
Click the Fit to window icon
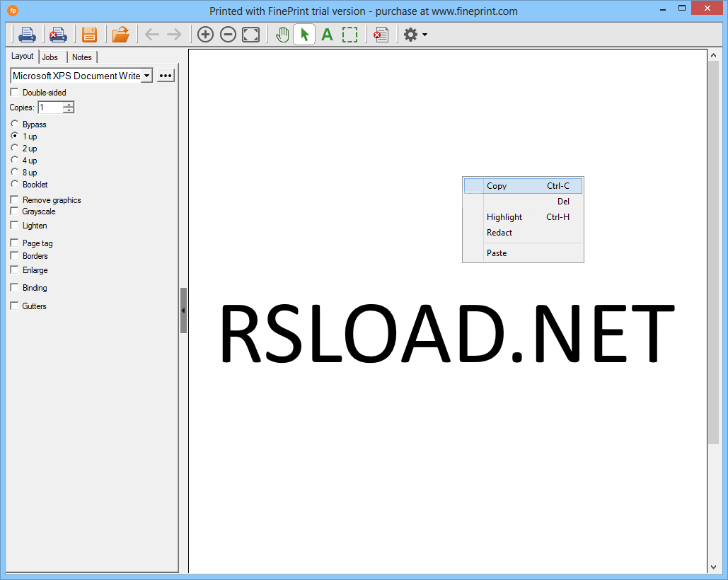pos(250,35)
